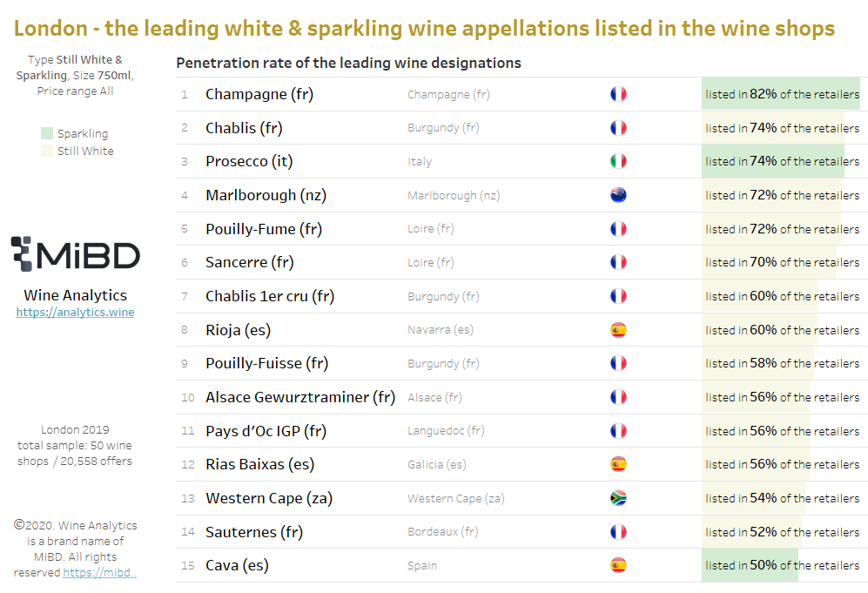The image size is (868, 593).
Task: Click the New Zealand flag for Marlborough
Action: coord(618,195)
